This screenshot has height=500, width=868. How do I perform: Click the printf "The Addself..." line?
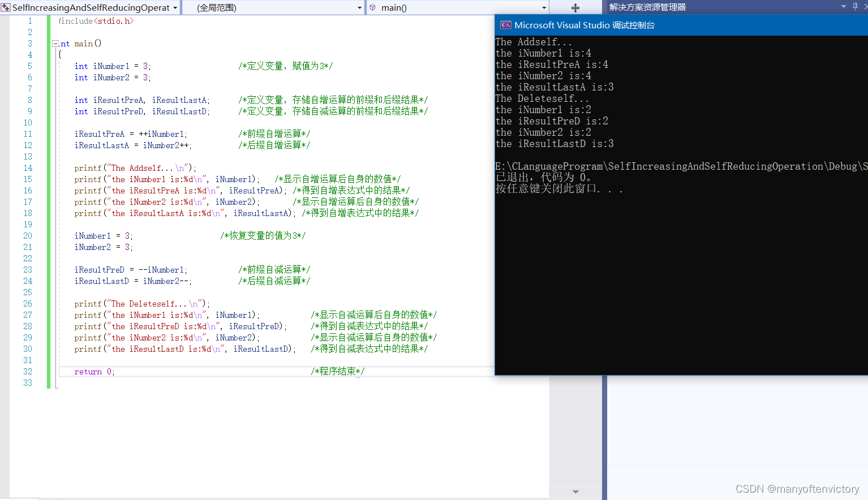point(135,168)
